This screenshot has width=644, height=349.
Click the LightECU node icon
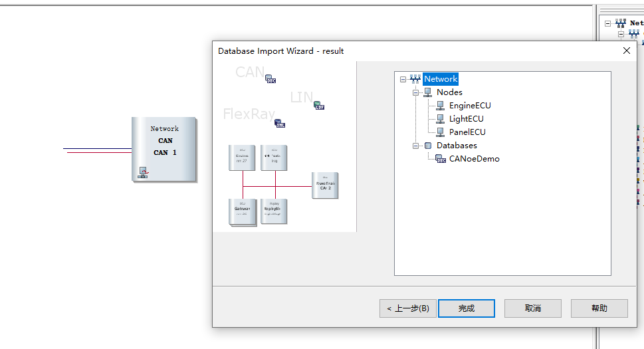(440, 118)
